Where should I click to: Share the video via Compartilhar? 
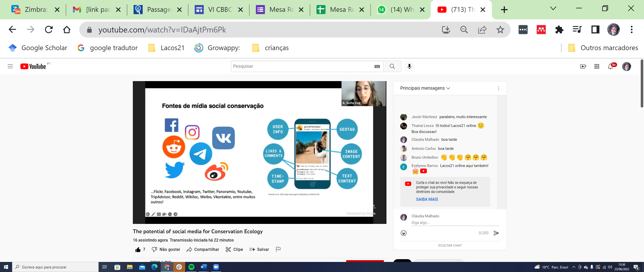(203, 249)
